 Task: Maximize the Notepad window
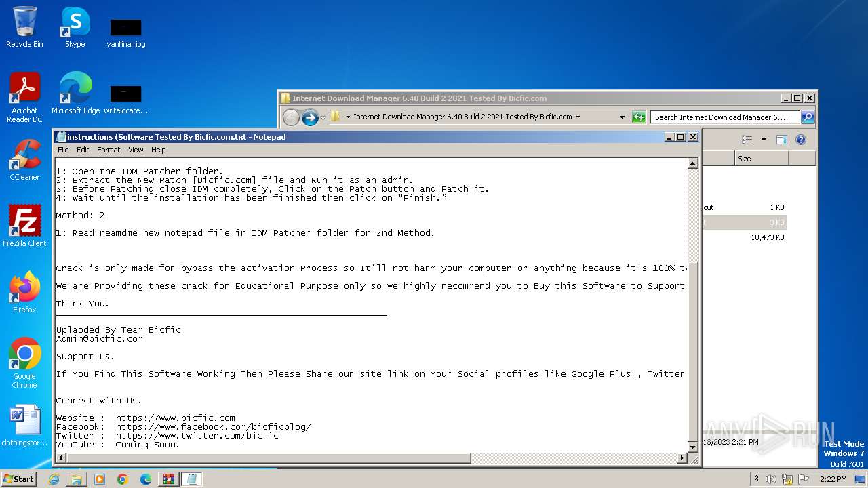pyautogui.click(x=681, y=137)
